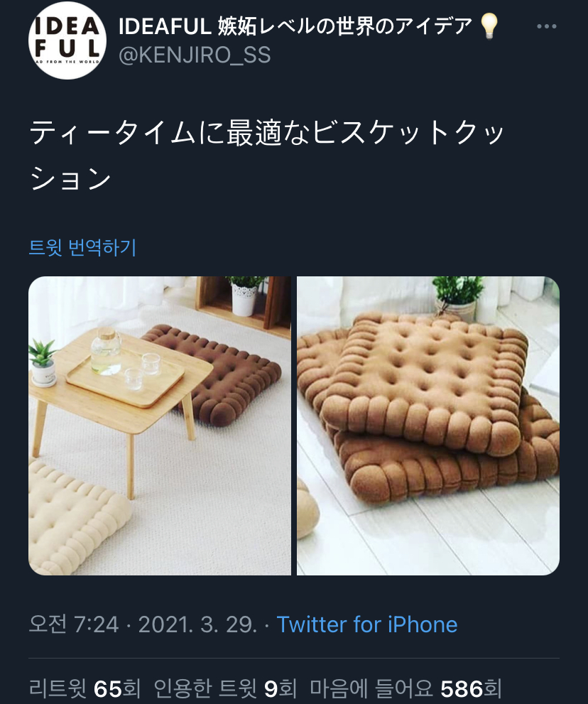Tap the glass carafe on the wooden tray
Screen dimensions: 588x704
106,352
